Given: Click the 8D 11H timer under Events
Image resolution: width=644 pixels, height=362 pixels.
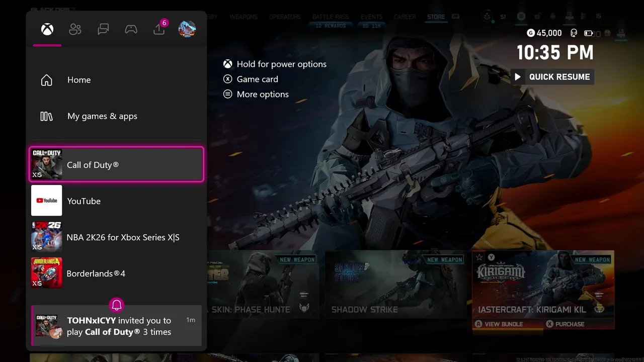Looking at the screenshot, I should pyautogui.click(x=371, y=26).
